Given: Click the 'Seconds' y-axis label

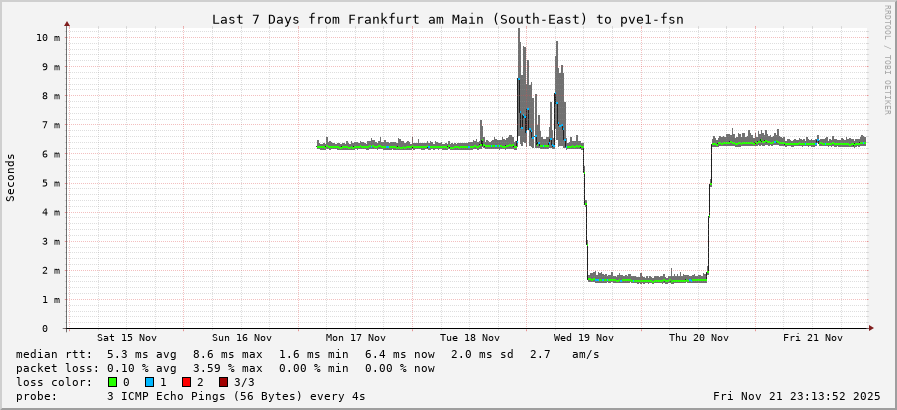Looking at the screenshot, I should [x=11, y=177].
